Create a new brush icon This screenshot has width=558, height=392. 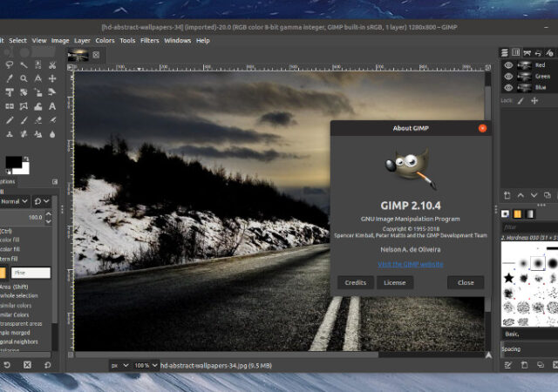coord(524,365)
